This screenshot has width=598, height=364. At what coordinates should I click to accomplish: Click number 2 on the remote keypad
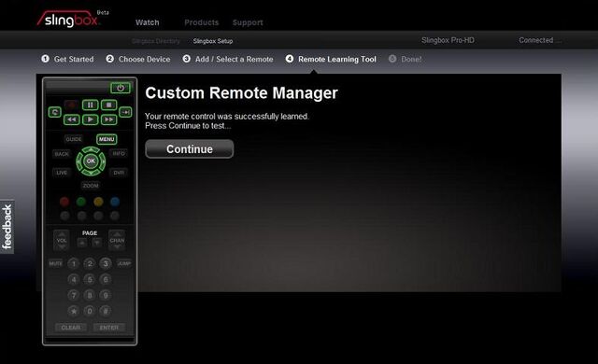tap(90, 263)
